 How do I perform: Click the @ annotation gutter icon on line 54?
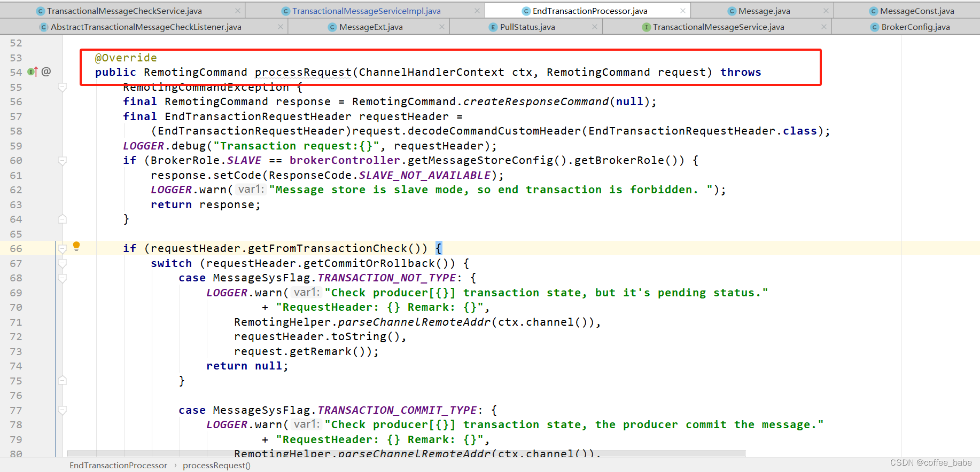point(46,72)
